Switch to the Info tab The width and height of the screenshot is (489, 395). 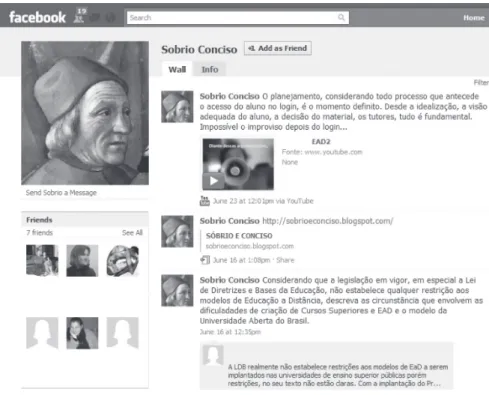click(x=210, y=69)
